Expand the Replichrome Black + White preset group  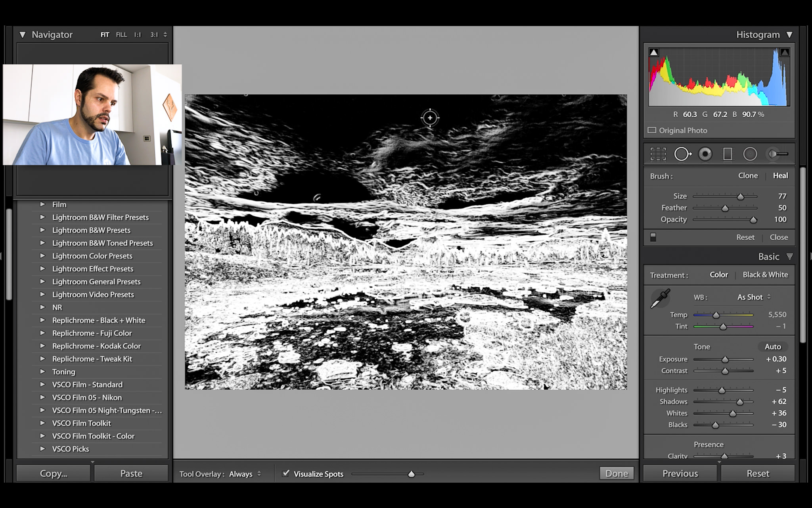coord(43,320)
